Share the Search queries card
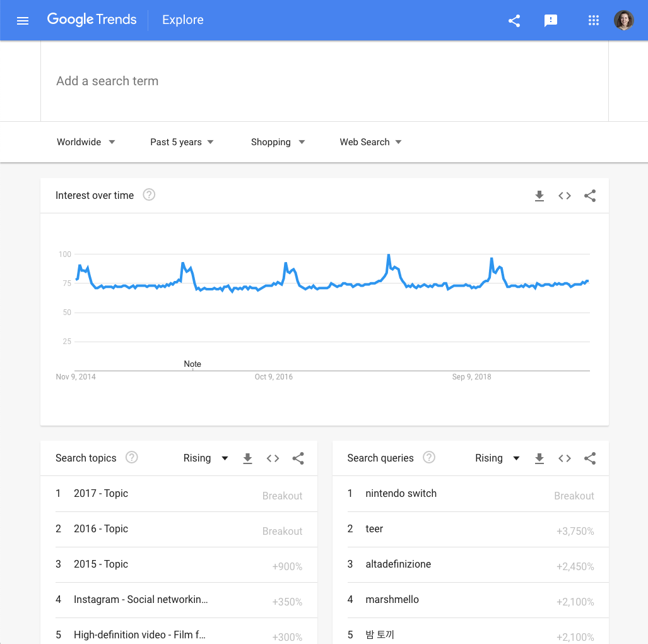This screenshot has width=648, height=644. pos(590,458)
